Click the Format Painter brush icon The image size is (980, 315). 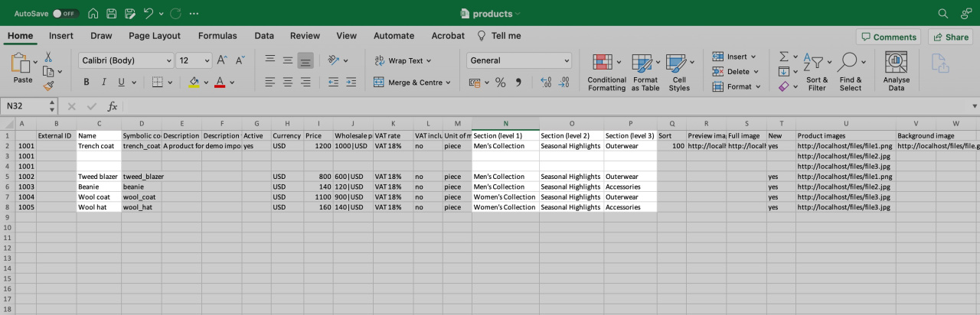pos(48,86)
